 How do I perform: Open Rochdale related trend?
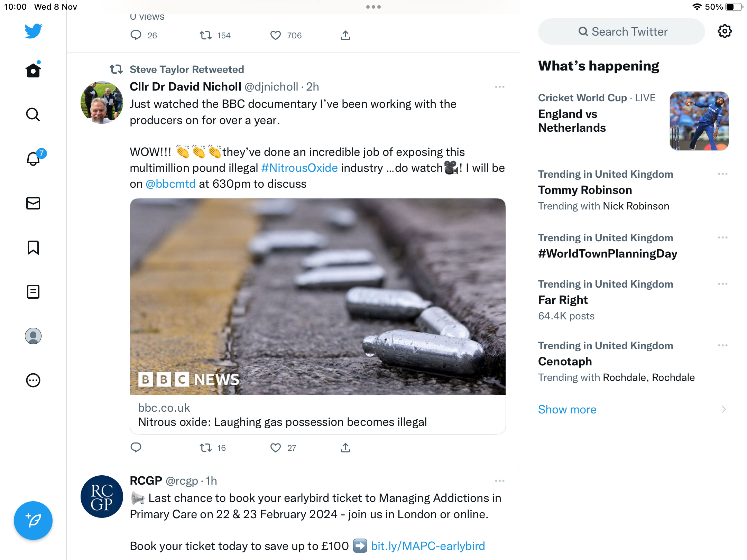[x=649, y=377]
